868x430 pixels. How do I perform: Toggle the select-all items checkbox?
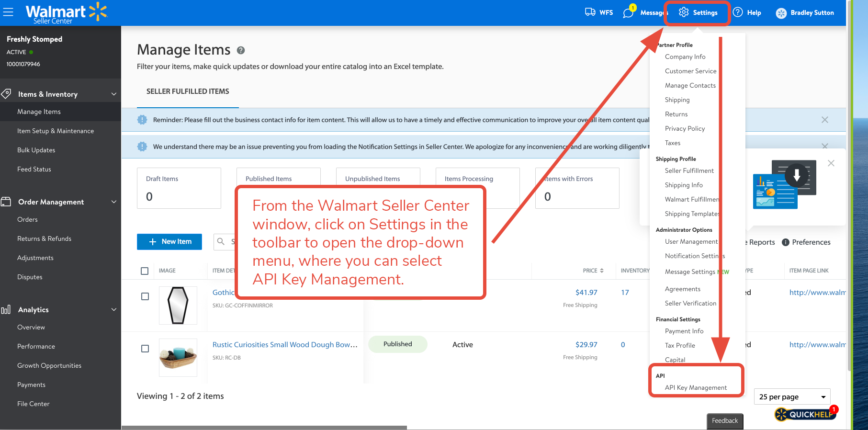145,271
